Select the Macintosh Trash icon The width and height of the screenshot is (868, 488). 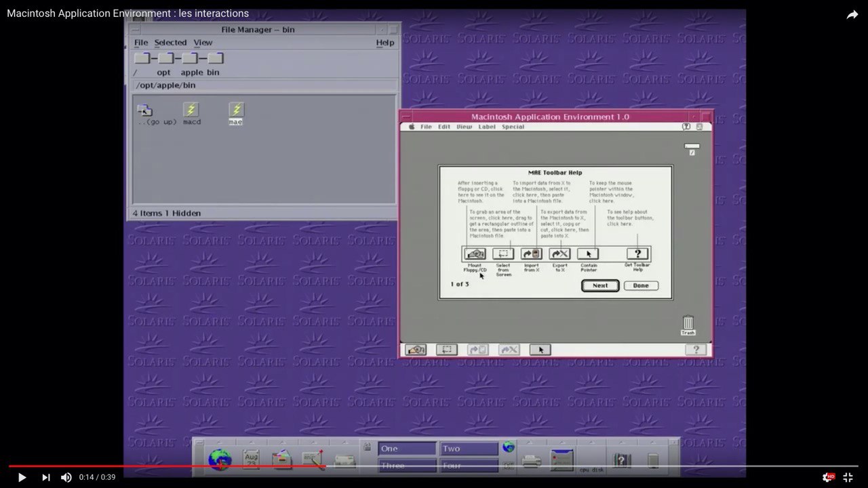click(x=688, y=325)
